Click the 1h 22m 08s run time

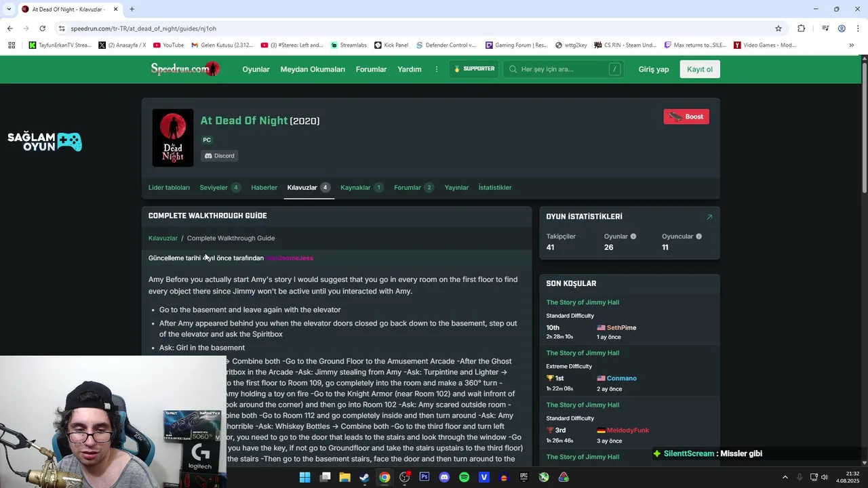(x=559, y=389)
